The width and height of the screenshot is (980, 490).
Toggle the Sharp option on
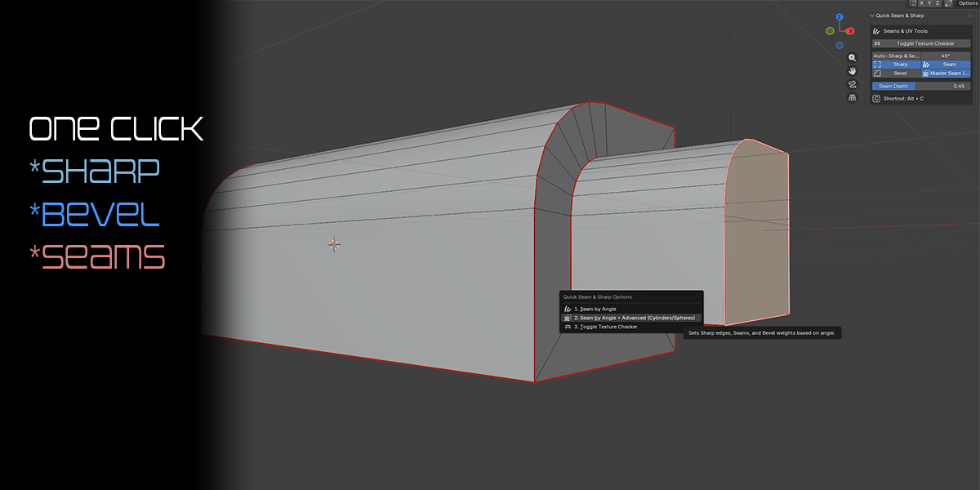[896, 65]
